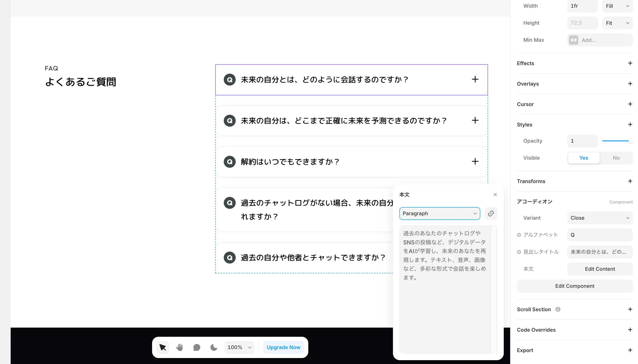
Task: Click the Height 72.5 field
Action: pyautogui.click(x=582, y=23)
